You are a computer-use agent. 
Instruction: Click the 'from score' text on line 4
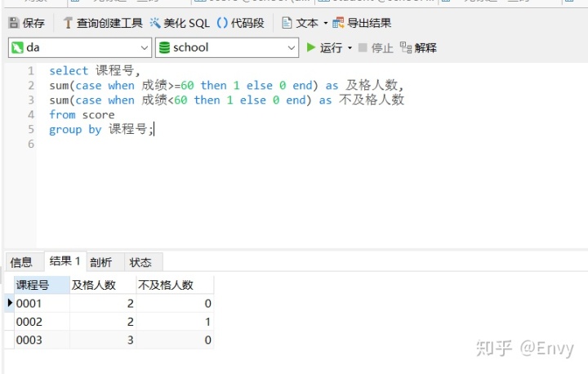82,115
